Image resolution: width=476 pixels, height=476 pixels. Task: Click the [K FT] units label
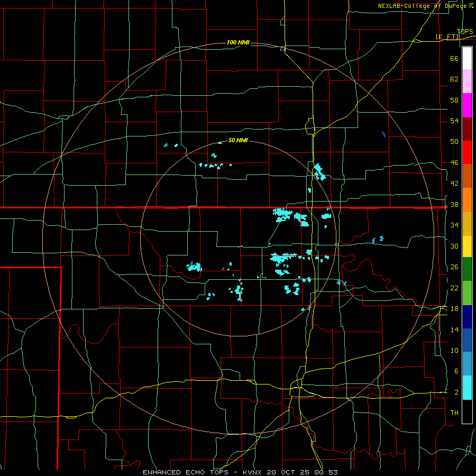point(447,36)
